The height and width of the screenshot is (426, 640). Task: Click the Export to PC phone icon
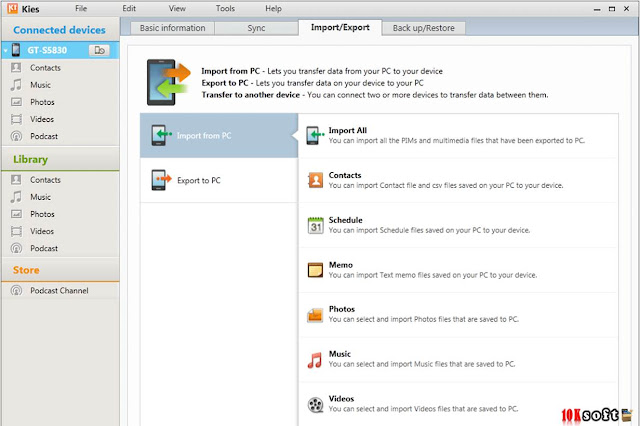click(x=161, y=180)
